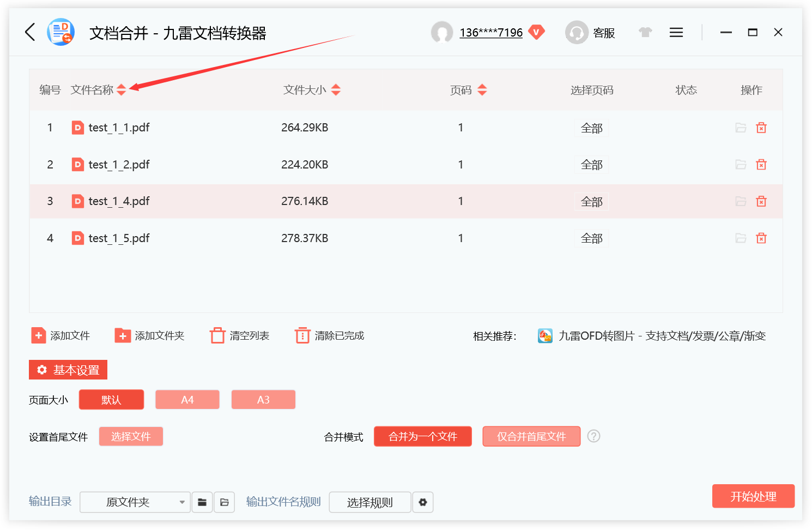Select A3 page size

point(263,399)
